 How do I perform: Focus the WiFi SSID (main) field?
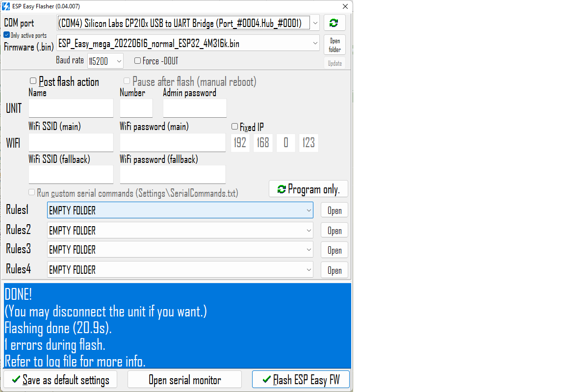coord(71,143)
